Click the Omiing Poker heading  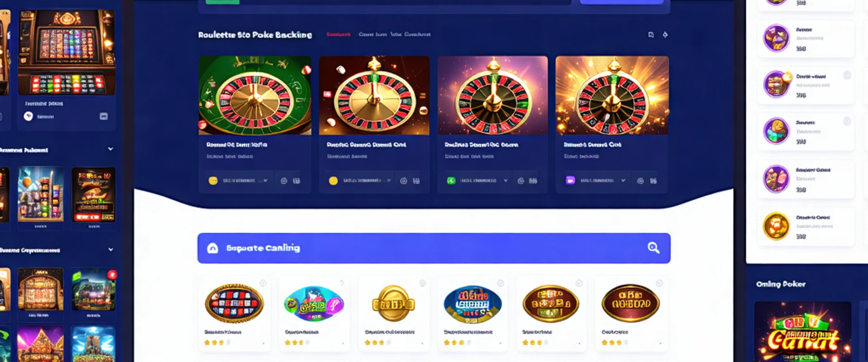click(781, 284)
